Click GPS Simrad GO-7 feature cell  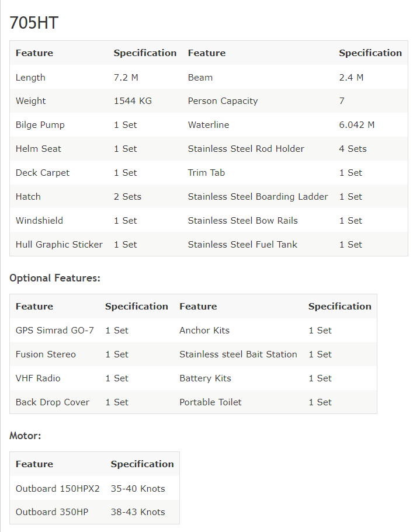click(x=55, y=331)
